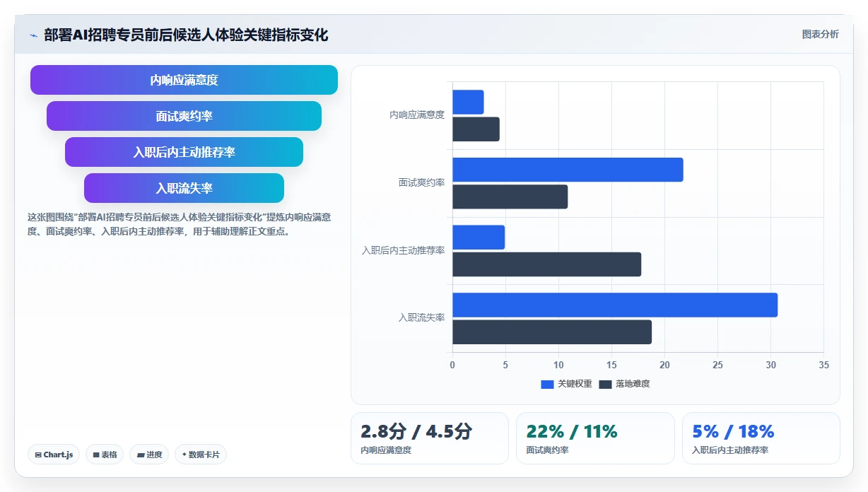Select the 面试爽约率 funnel bar
Viewport: 868px width, 492px height.
(184, 116)
